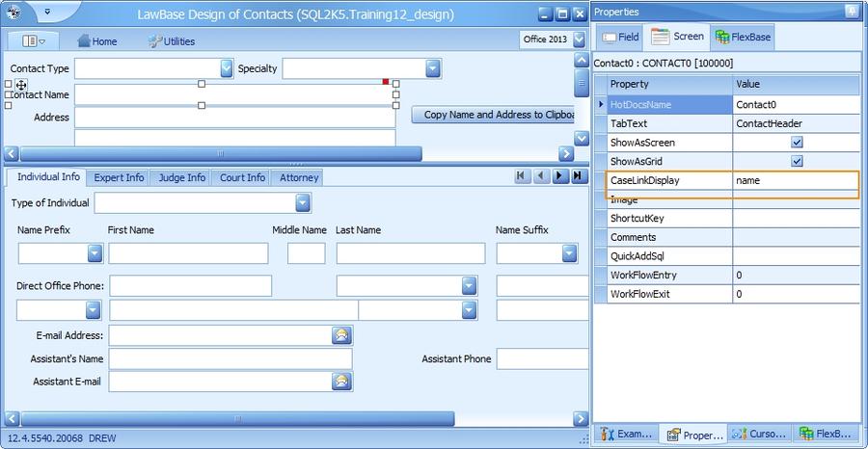
Task: Click the ShortcutKey value cell
Action: point(796,219)
